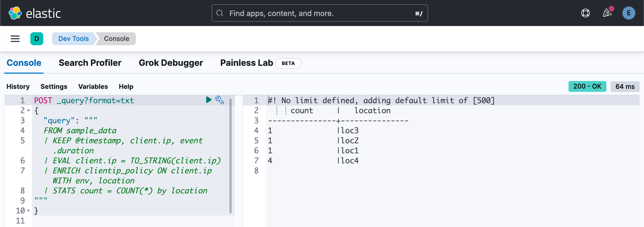Open the Grok Debugger tab

click(171, 63)
